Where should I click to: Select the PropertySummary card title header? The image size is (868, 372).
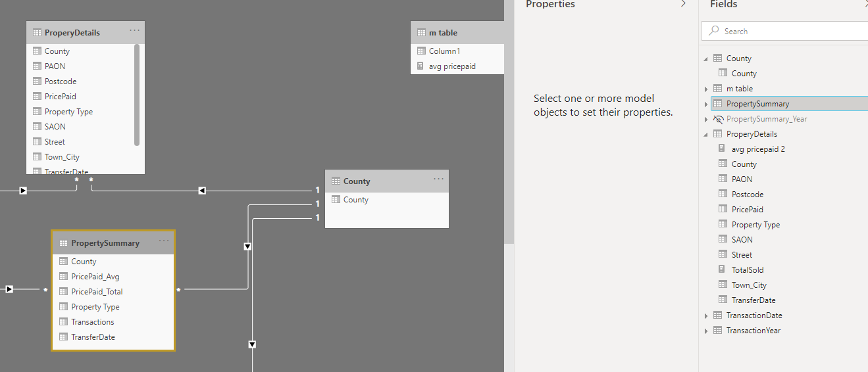coord(105,243)
